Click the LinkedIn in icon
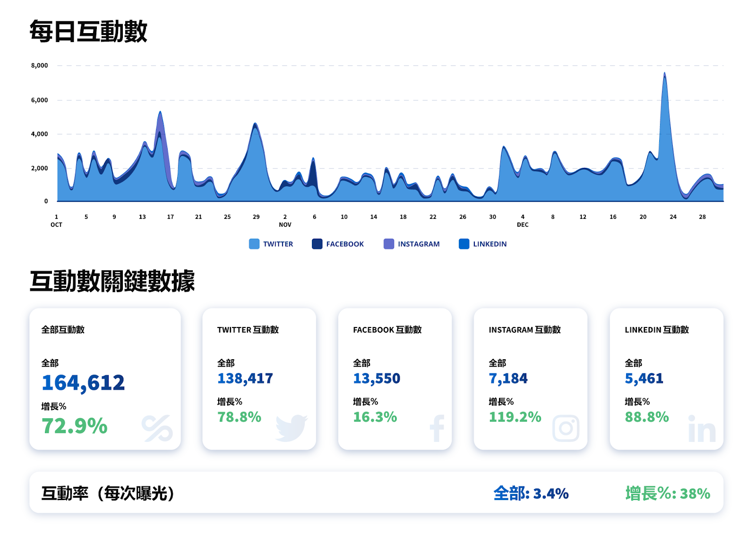 click(x=702, y=429)
